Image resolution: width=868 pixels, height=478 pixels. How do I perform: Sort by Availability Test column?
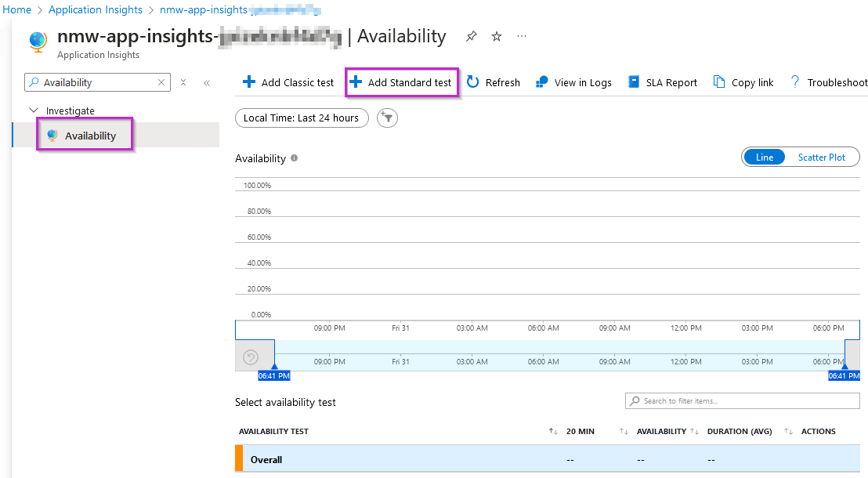click(x=273, y=432)
